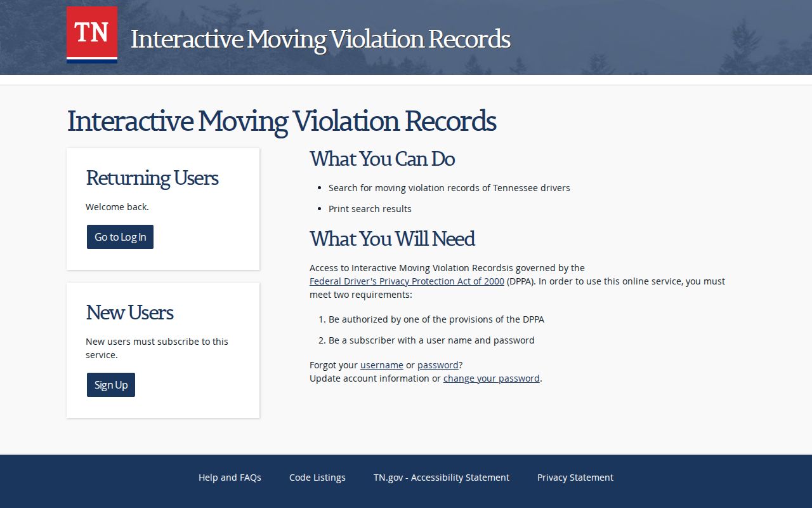Viewport: 812px width, 508px height.
Task: Follow the forgot password link
Action: tap(438, 365)
